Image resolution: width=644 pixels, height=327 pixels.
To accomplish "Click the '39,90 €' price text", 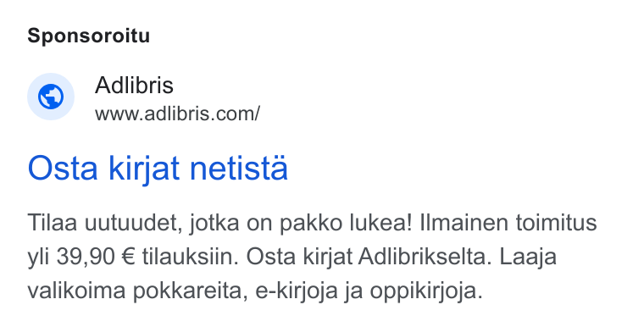I will pos(96,258).
